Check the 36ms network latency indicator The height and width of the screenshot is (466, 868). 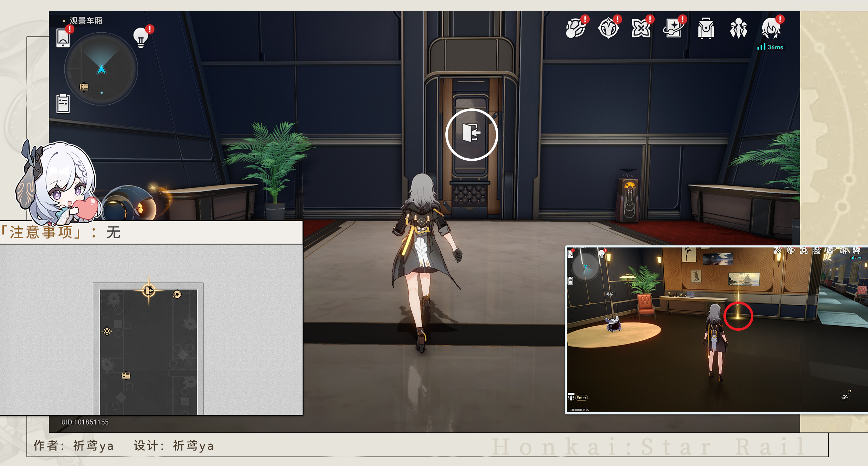click(x=770, y=47)
